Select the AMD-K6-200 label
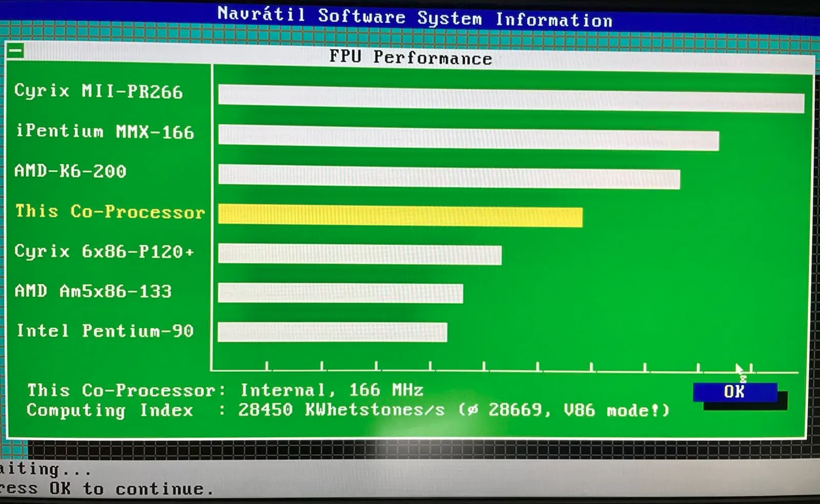 (70, 171)
